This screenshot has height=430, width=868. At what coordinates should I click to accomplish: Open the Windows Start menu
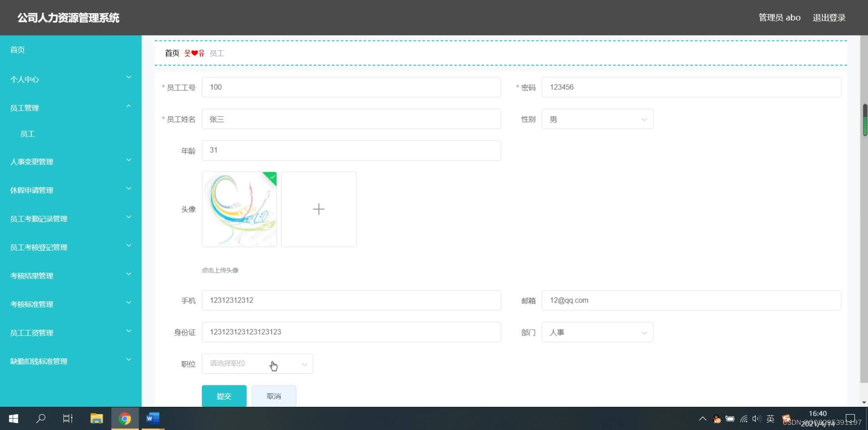coord(14,418)
